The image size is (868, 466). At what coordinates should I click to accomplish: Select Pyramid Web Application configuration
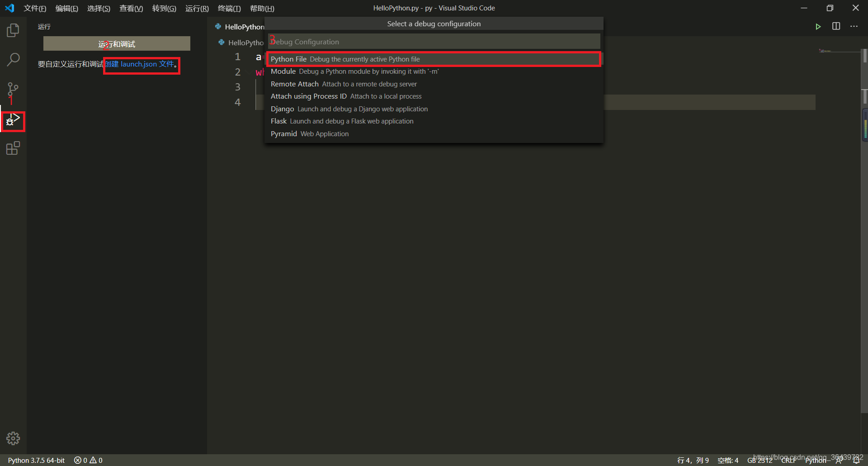click(434, 134)
